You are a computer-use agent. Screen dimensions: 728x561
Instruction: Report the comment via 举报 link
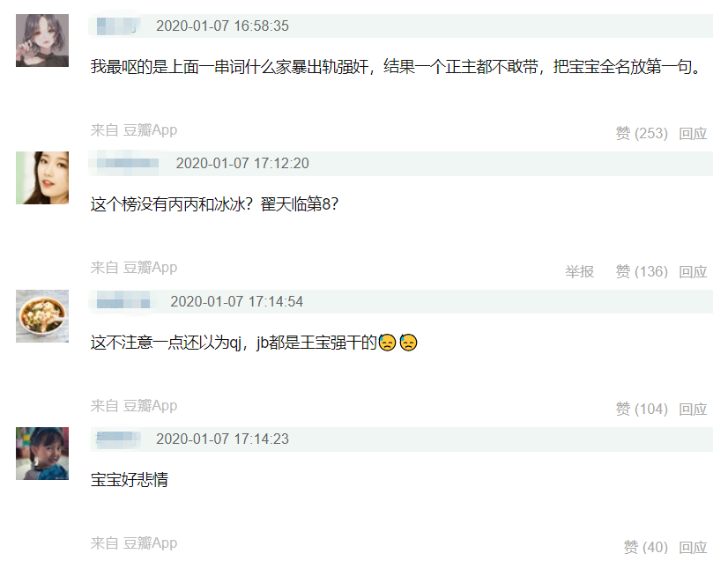coord(579,271)
